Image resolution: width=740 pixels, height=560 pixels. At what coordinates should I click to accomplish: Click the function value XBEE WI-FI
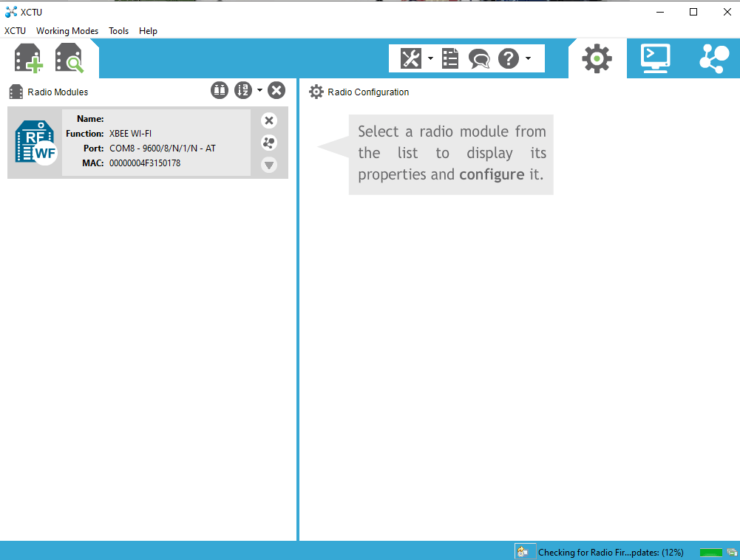[x=130, y=134]
